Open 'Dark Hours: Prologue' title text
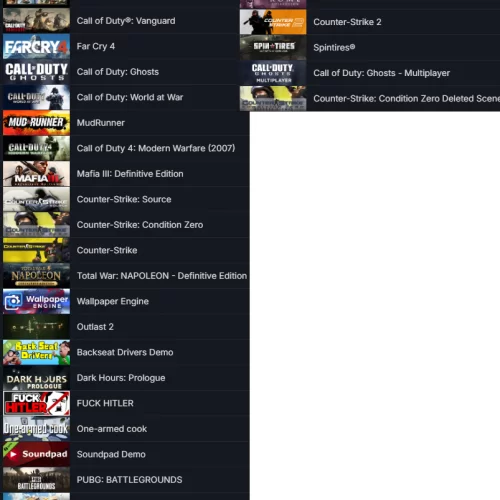Viewport: 500px width, 500px height. 121,378
